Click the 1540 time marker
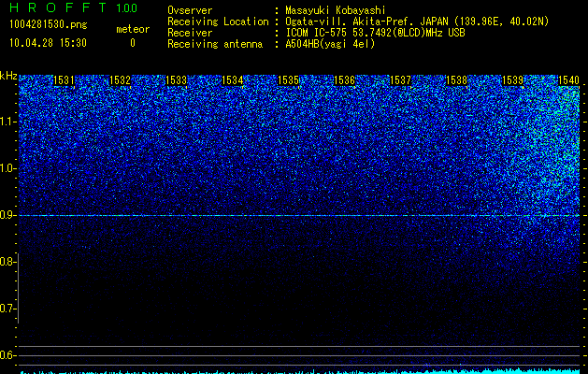This screenshot has width=588, height=374. [568, 80]
